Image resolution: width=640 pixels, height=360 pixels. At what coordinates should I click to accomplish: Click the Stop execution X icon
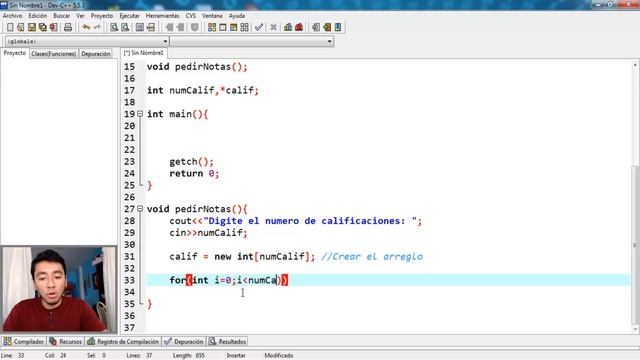(273, 27)
